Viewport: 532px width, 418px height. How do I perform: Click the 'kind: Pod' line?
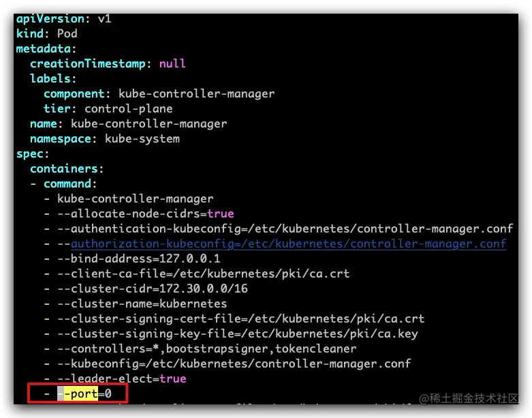click(x=47, y=33)
